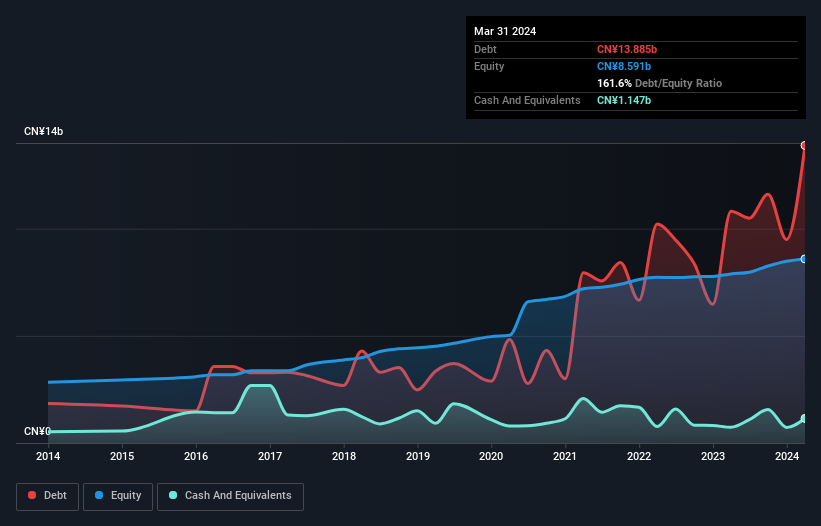
Task: Click the teal Cash legend dot
Action: (x=173, y=495)
